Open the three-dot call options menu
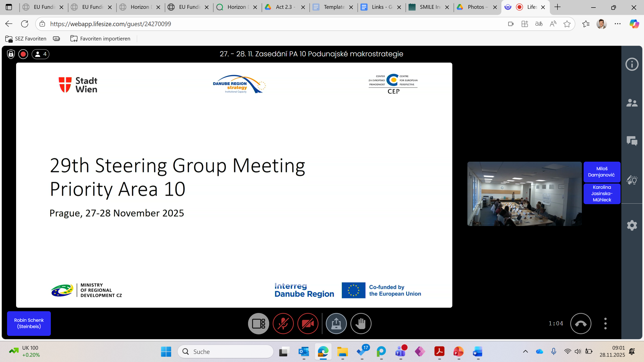Screen dimensions: 644x362 605,324
